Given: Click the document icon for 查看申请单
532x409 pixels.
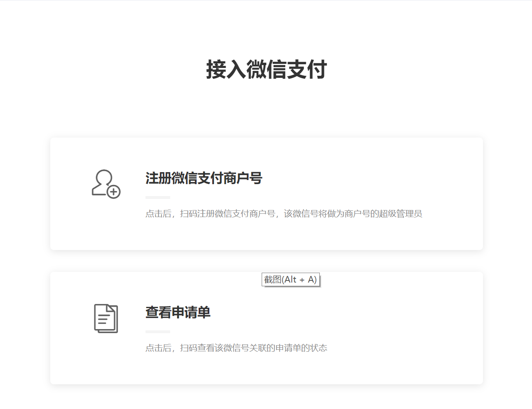Looking at the screenshot, I should pyautogui.click(x=106, y=318).
